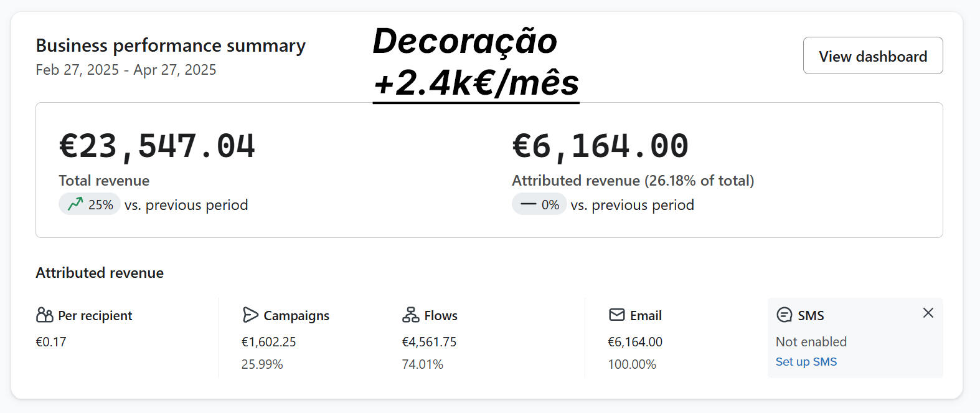Click the Flows 74.01% share
Image resolution: width=980 pixels, height=413 pixels.
(422, 364)
